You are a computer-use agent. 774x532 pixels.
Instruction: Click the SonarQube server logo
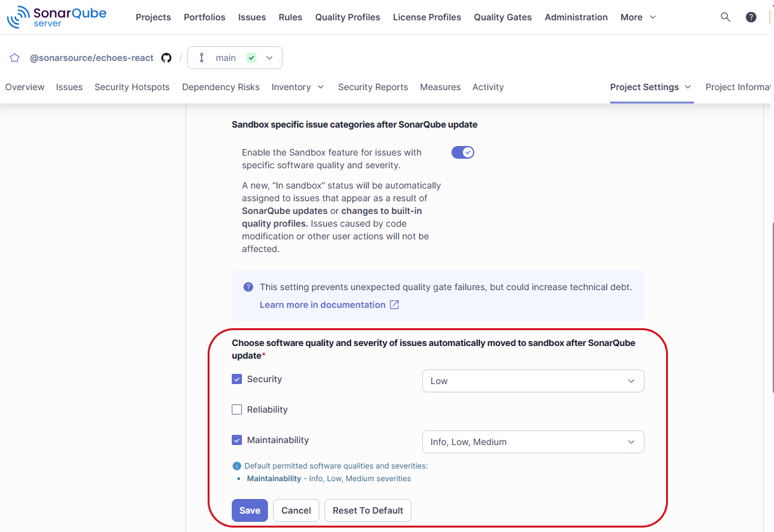coord(57,17)
